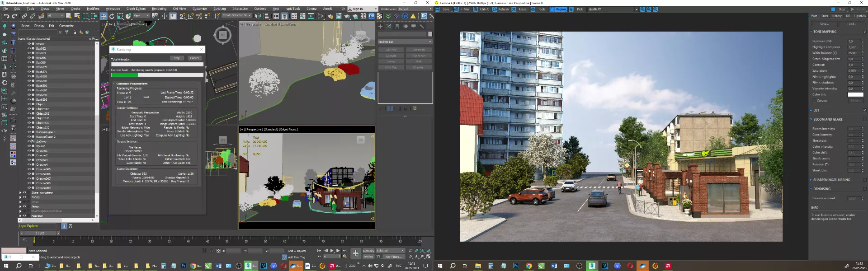Toggle visibility of Box6370
Viewport: 868px width, 271px height.
click(x=29, y=67)
